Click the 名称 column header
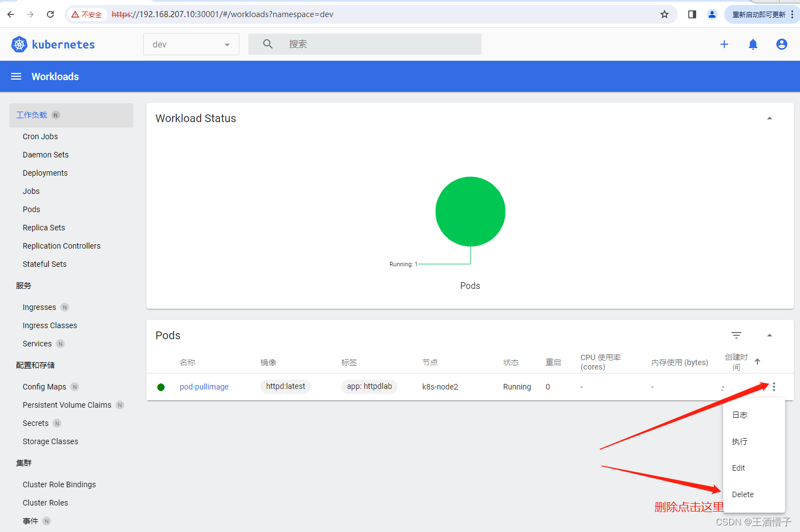This screenshot has width=800, height=532. [x=187, y=362]
